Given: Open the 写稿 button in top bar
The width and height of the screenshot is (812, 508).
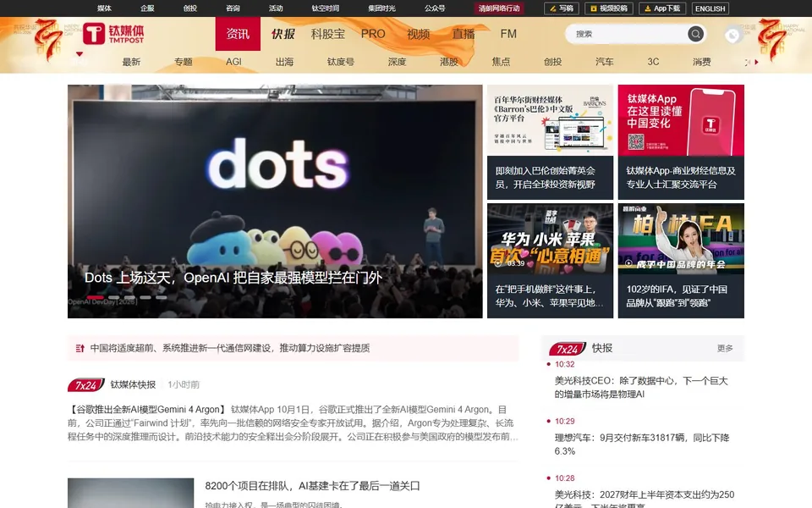Looking at the screenshot, I should 562,8.
